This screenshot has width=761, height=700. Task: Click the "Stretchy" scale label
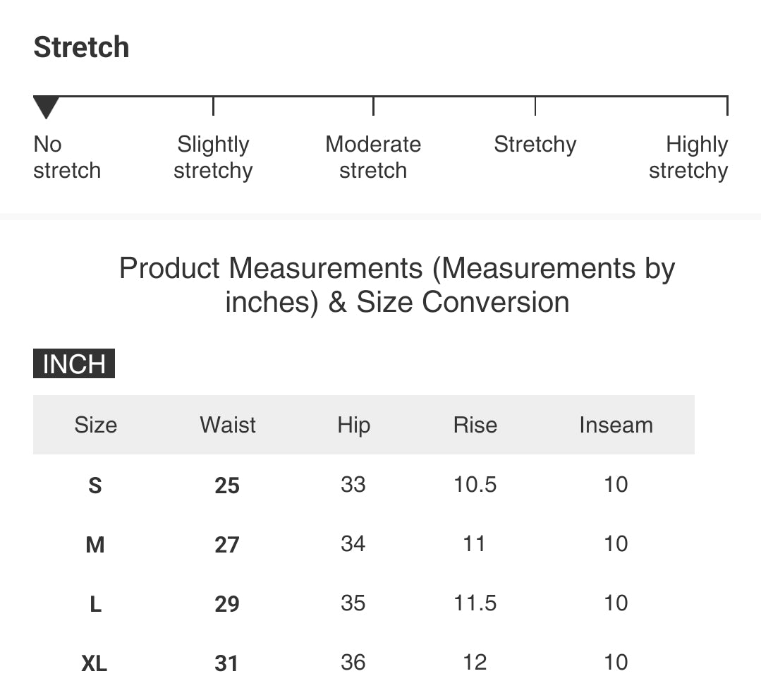535,145
